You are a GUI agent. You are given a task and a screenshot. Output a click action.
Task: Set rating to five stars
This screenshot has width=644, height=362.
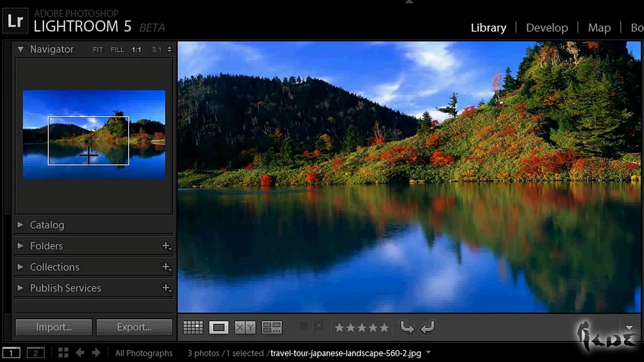click(x=384, y=328)
